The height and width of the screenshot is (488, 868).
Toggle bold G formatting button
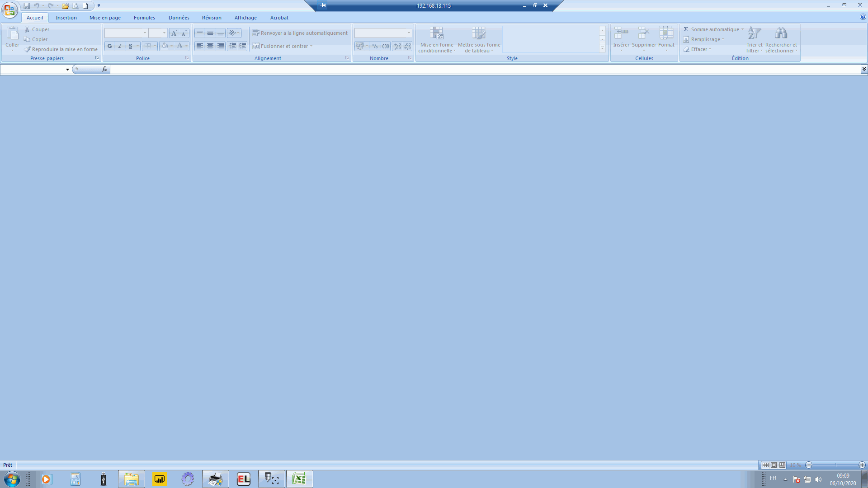point(109,46)
